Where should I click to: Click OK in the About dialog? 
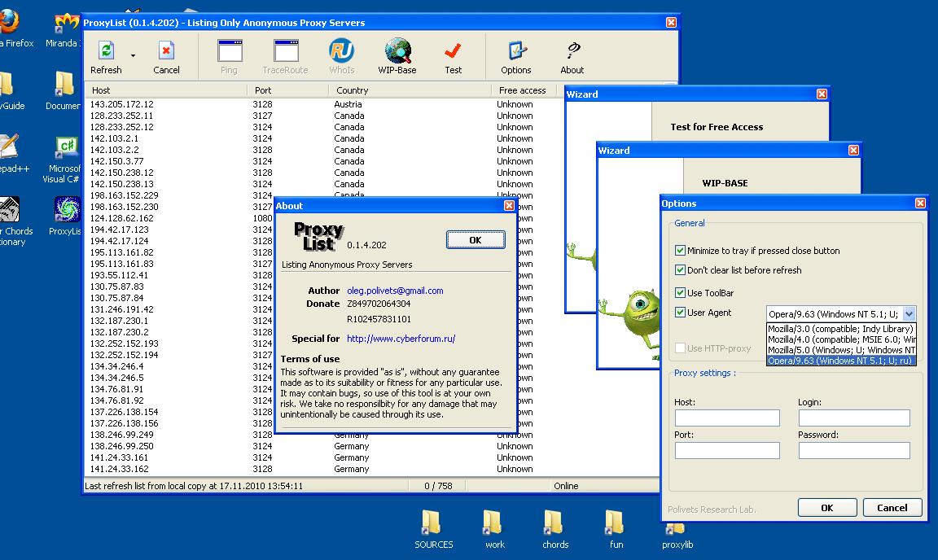click(x=476, y=240)
